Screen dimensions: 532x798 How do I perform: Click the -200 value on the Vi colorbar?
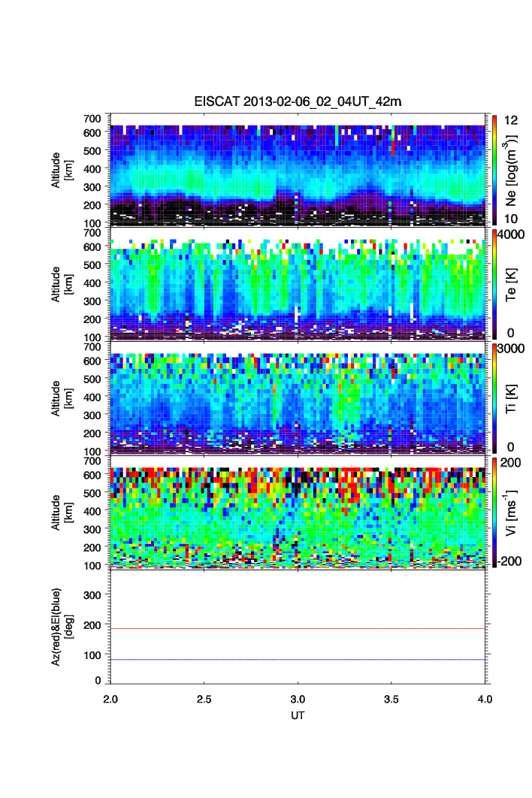coord(509,561)
